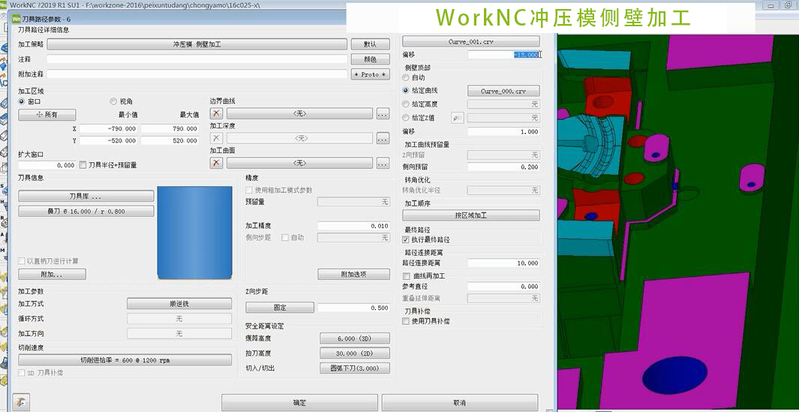Open the browse '...' button for 加工深度
The image size is (799, 412).
coord(383,138)
